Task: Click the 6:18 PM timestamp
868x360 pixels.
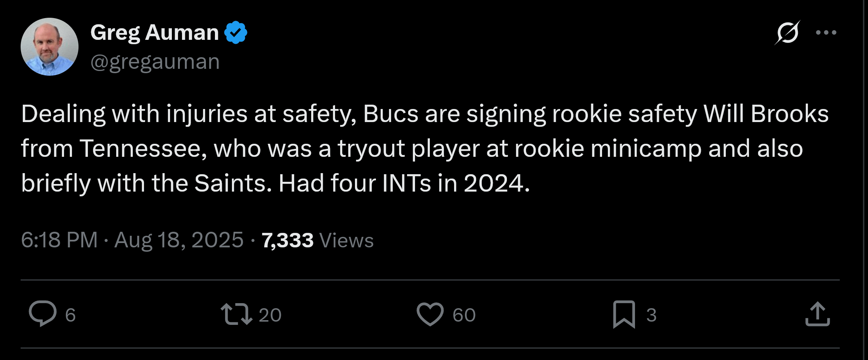Action: (59, 240)
